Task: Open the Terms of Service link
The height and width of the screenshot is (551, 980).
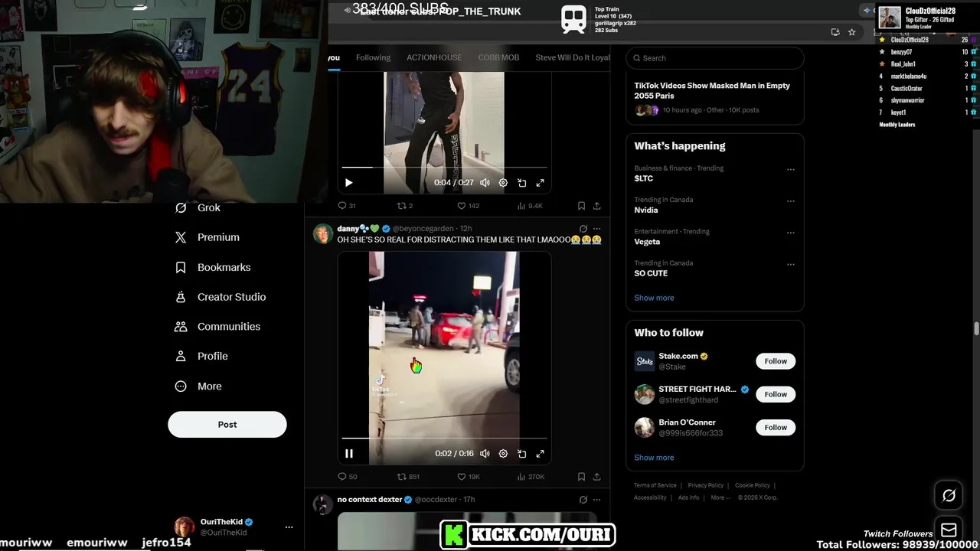Action: pyautogui.click(x=655, y=485)
